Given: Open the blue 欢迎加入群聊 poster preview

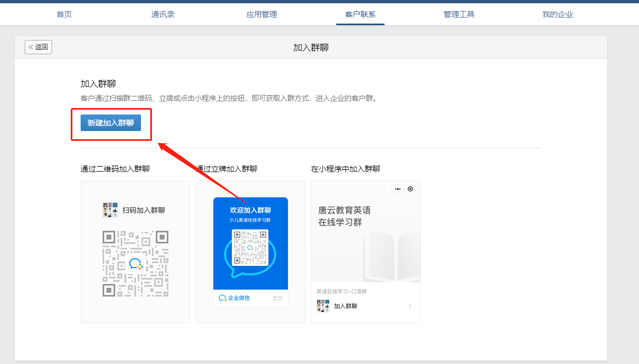Looking at the screenshot, I should 251,252.
